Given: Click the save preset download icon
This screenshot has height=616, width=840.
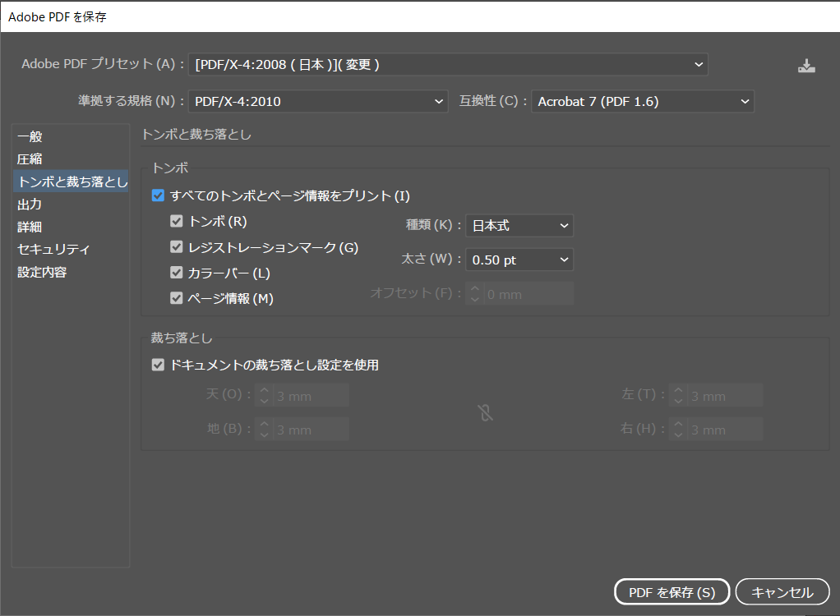Looking at the screenshot, I should 806,66.
